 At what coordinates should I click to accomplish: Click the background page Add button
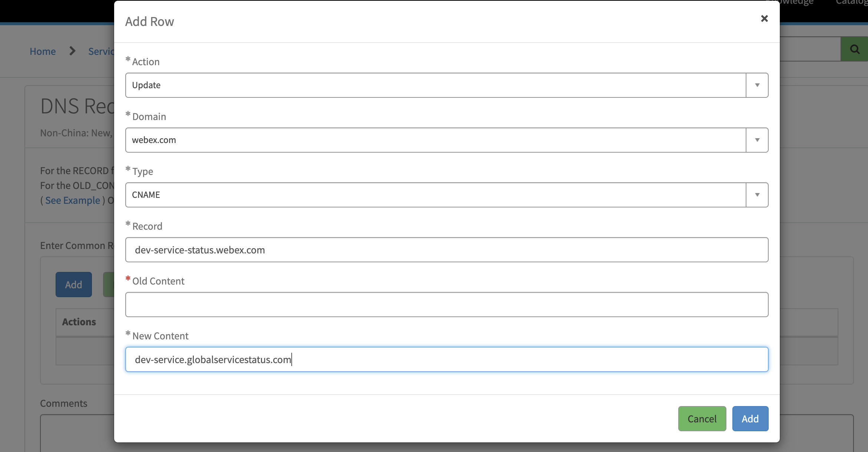[74, 285]
